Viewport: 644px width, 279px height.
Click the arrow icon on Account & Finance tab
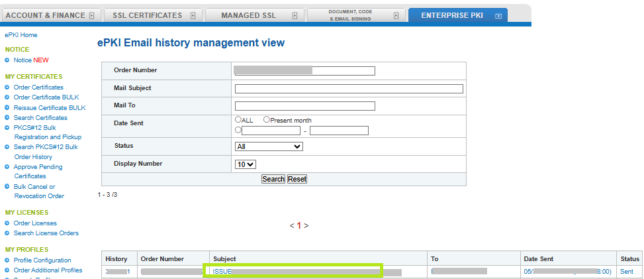click(x=91, y=16)
